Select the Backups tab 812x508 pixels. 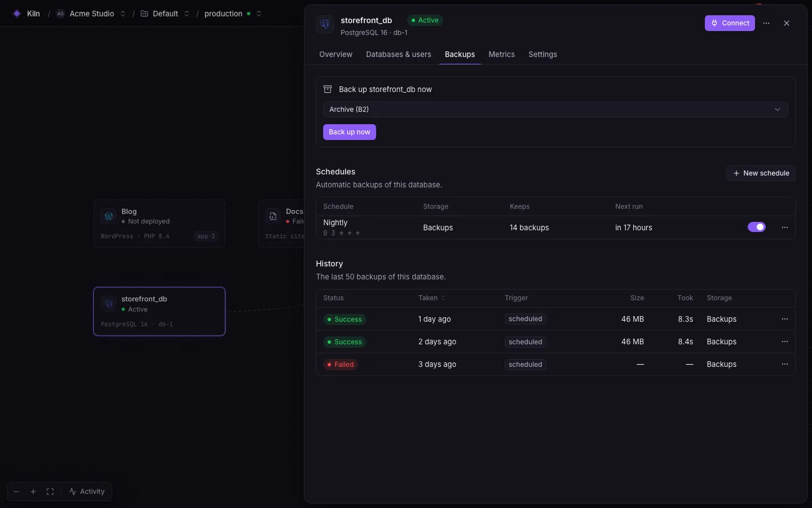point(460,54)
